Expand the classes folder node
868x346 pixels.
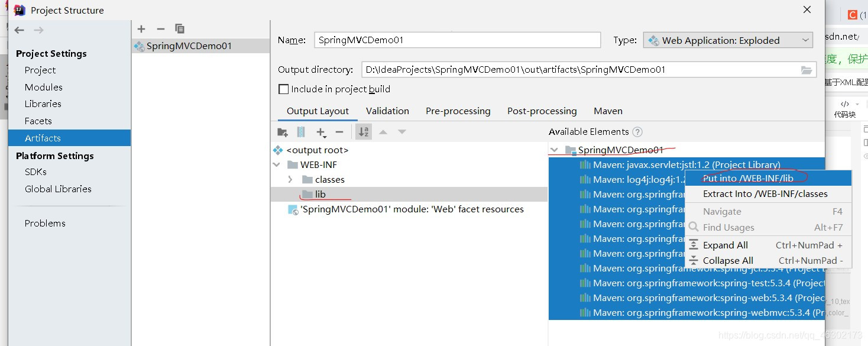click(x=290, y=179)
